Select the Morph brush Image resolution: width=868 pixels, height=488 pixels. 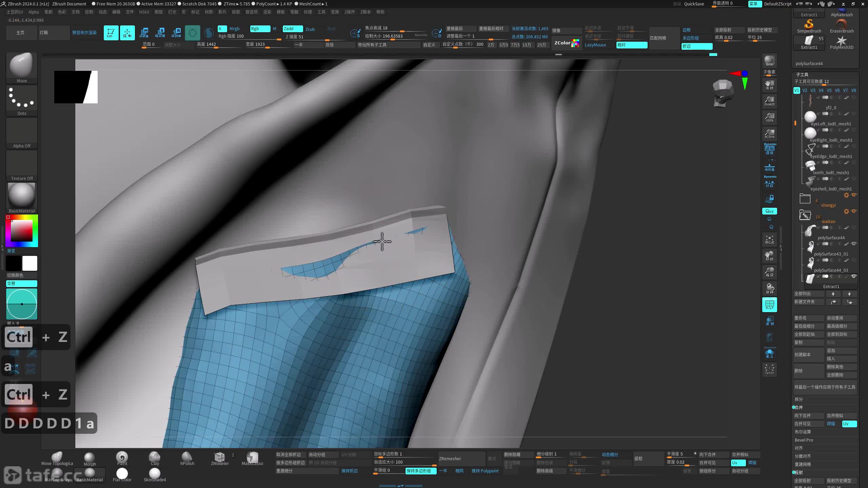[90, 459]
